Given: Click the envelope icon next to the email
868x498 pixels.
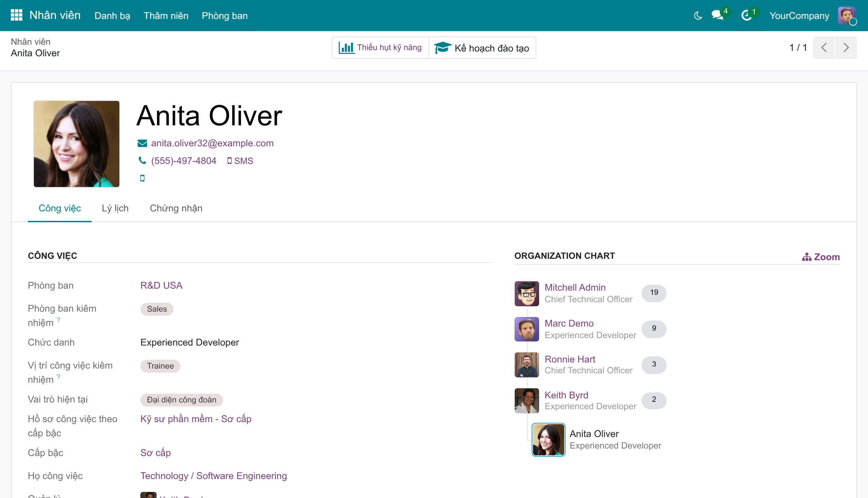Looking at the screenshot, I should (x=142, y=143).
